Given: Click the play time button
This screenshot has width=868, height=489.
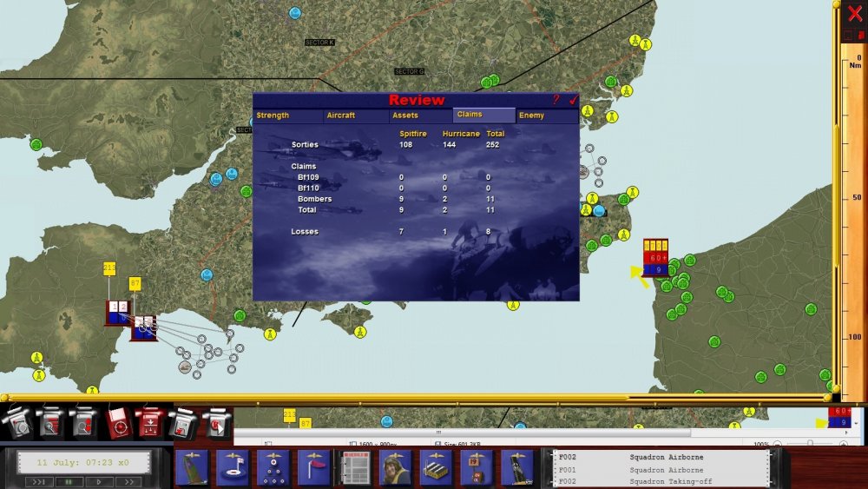Looking at the screenshot, I should click(x=99, y=482).
